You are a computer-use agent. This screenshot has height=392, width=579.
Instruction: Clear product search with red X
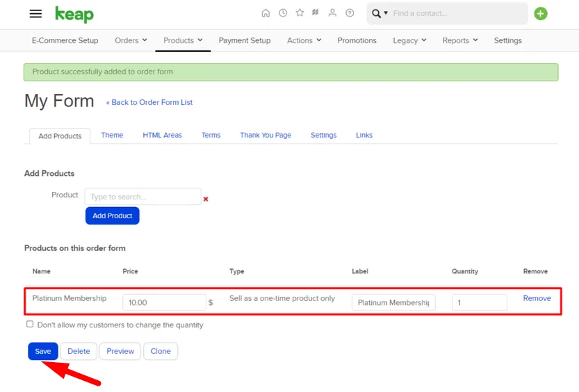tap(206, 199)
